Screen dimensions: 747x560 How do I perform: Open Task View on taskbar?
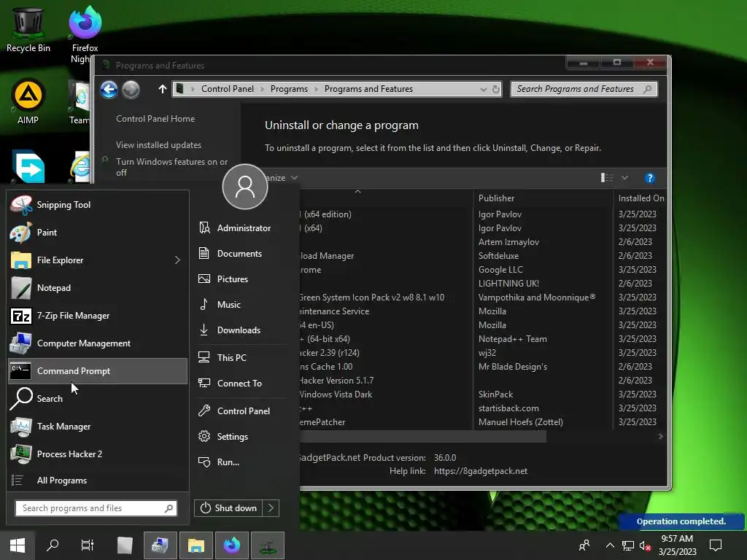(88, 545)
